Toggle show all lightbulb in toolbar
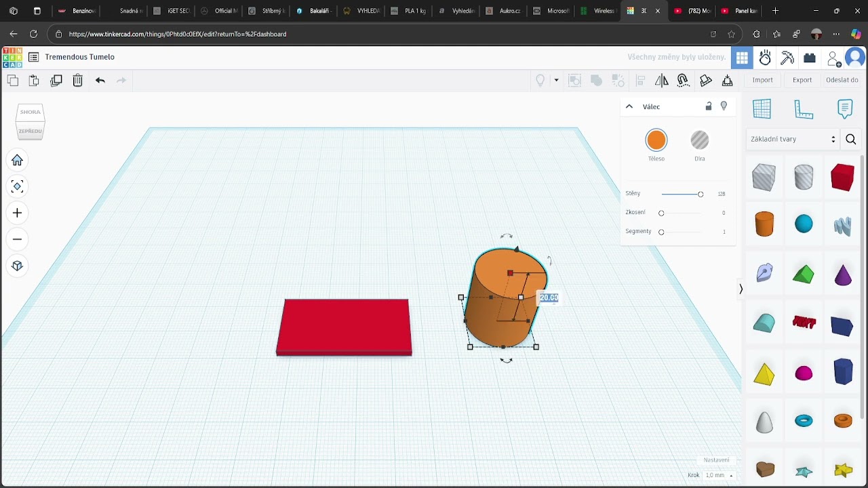Screen dimensions: 868x488 [x=540, y=81]
